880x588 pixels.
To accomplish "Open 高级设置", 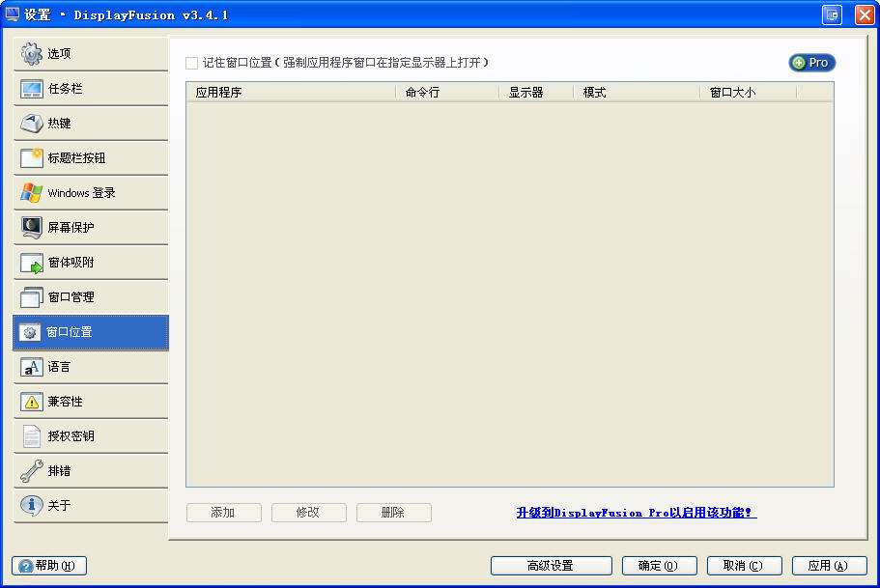I will click(x=552, y=566).
